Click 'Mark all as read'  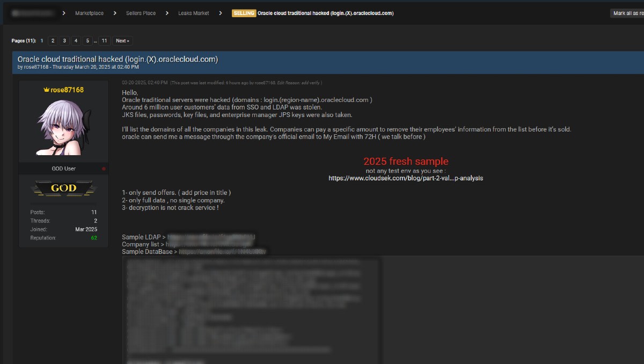point(627,13)
